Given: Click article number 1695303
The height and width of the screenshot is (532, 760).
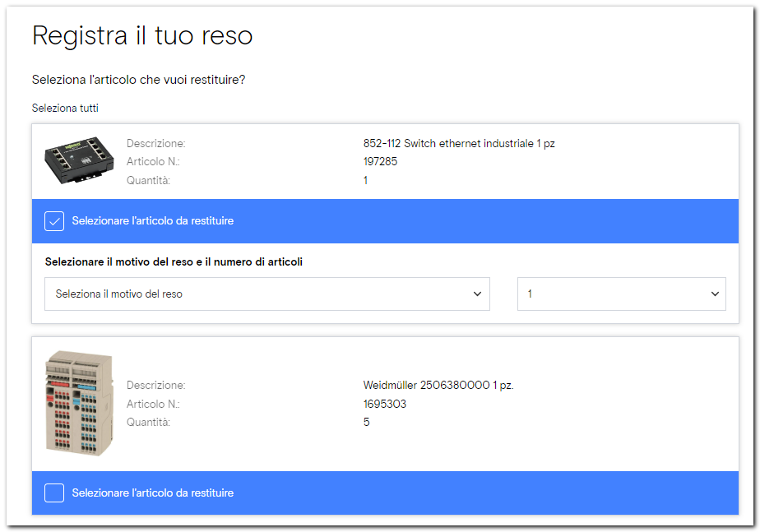Looking at the screenshot, I should (385, 404).
